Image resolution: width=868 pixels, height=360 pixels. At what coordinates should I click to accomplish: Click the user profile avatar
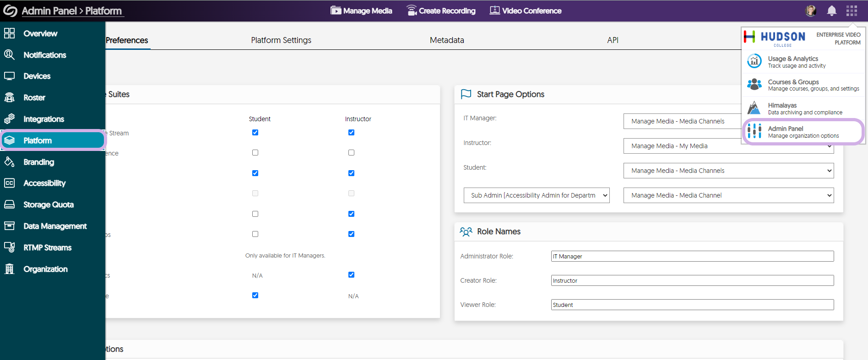coord(811,11)
